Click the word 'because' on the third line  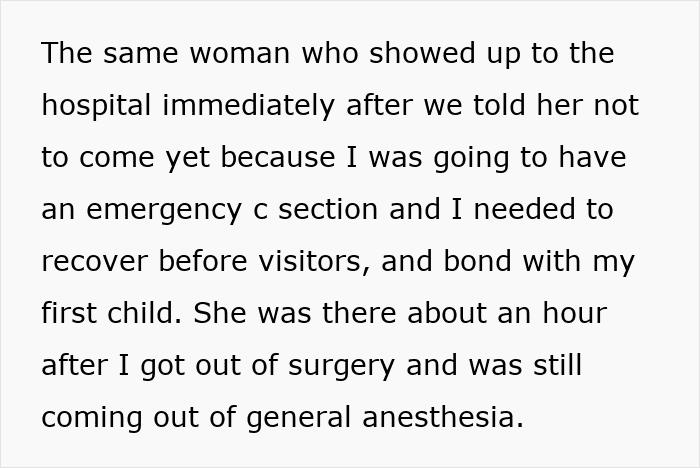pos(278,157)
